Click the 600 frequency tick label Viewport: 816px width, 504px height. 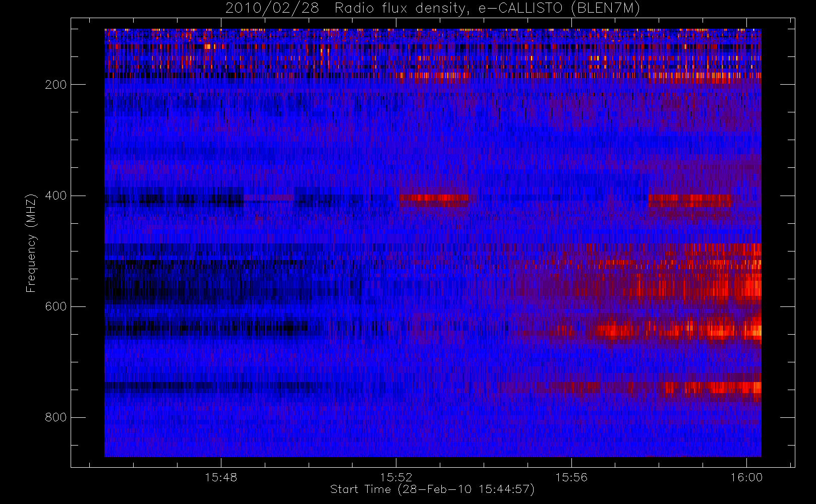56,306
